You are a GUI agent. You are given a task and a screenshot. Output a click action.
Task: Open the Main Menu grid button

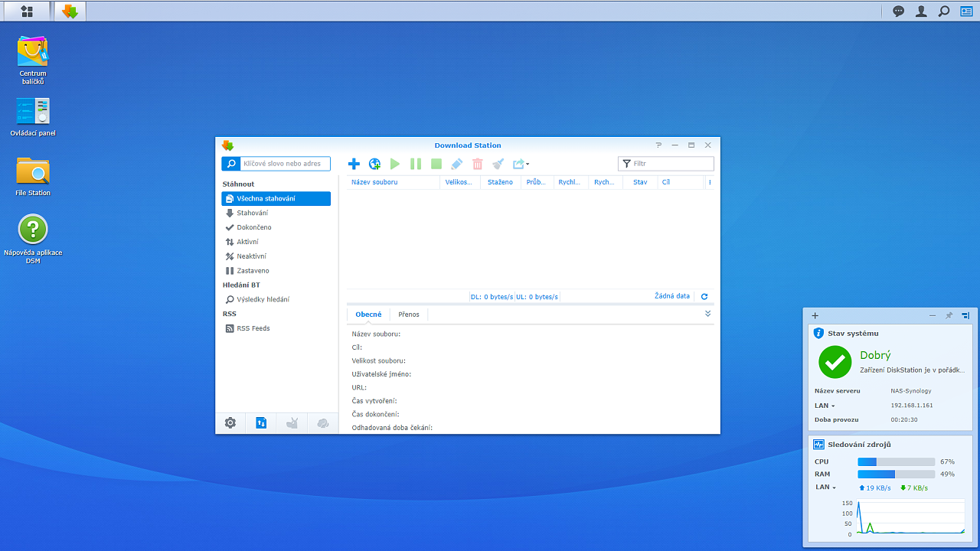pos(27,11)
